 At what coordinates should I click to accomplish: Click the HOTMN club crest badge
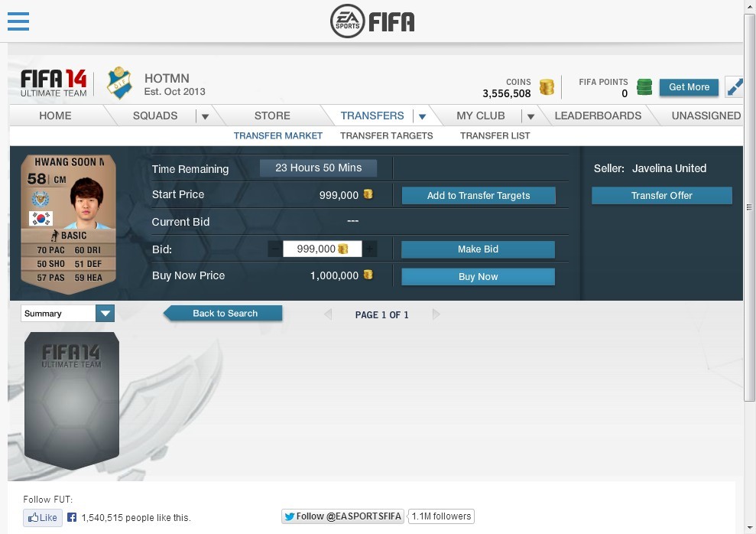tap(119, 83)
